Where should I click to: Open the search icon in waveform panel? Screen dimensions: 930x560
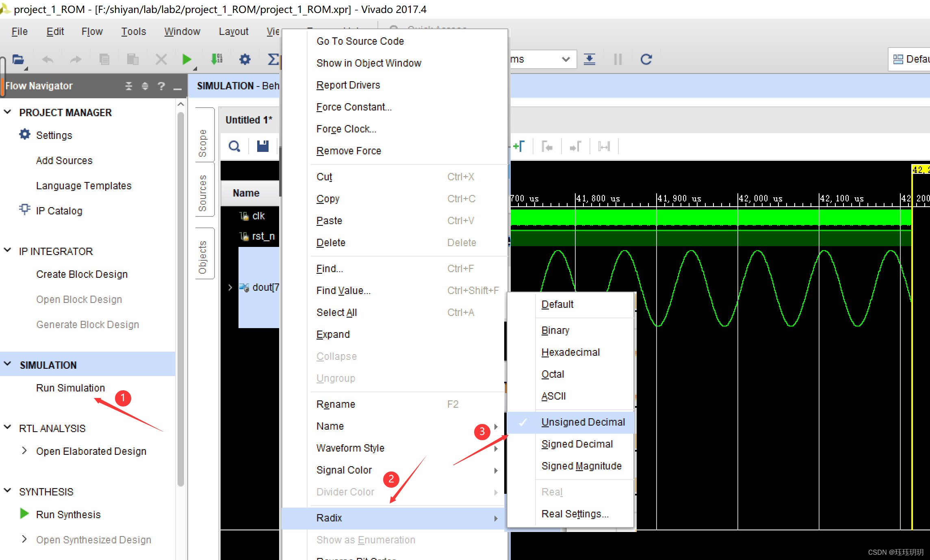[234, 146]
